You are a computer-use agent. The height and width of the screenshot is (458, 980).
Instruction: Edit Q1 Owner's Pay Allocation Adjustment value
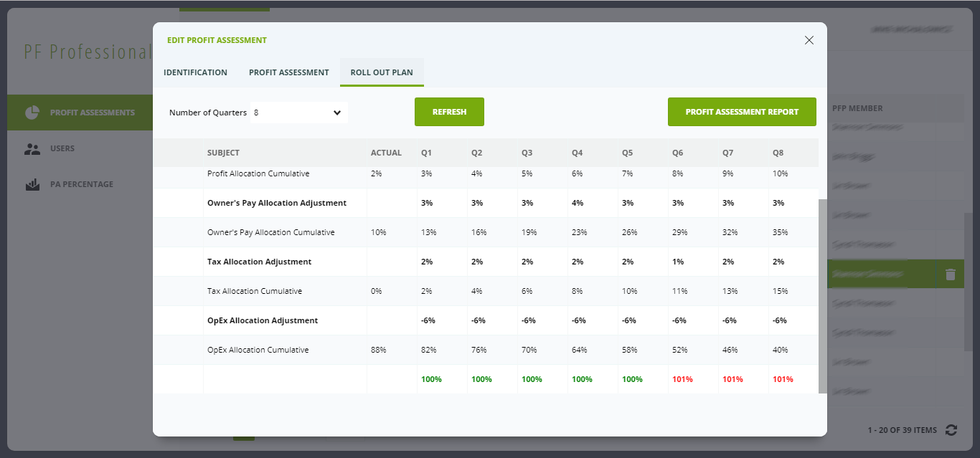tap(427, 203)
